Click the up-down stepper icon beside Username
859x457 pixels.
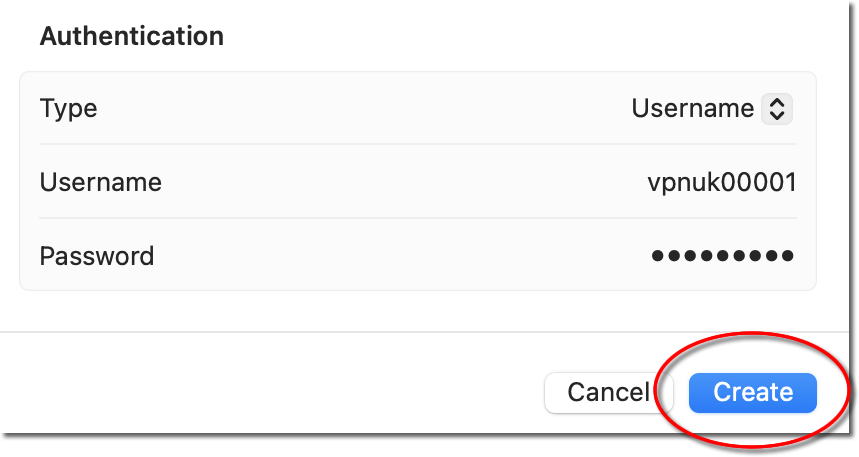tap(777, 108)
